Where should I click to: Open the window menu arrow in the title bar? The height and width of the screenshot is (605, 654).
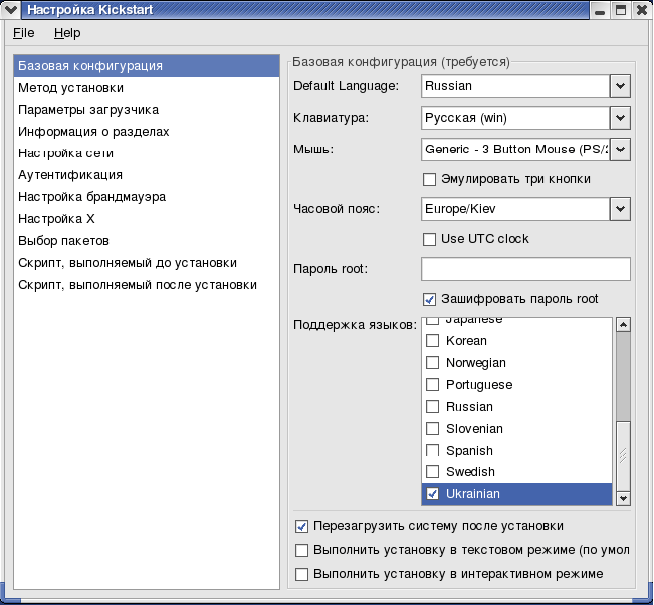tap(10, 10)
